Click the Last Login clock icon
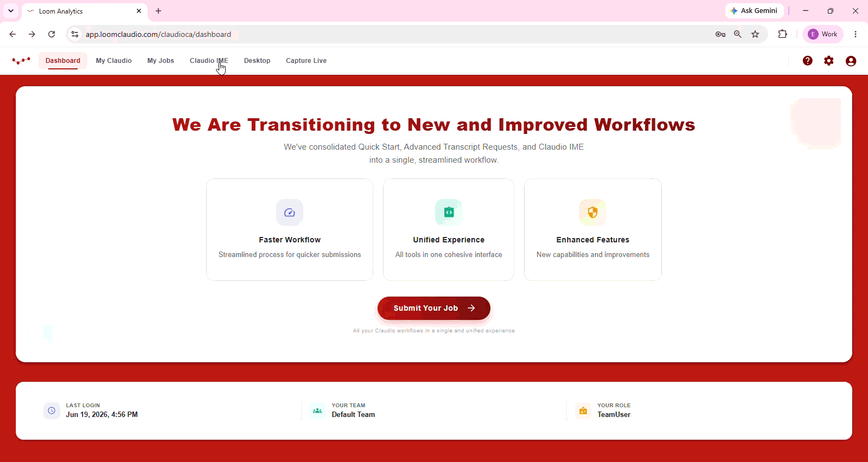Screen dimensions: 868x462 (52, 411)
